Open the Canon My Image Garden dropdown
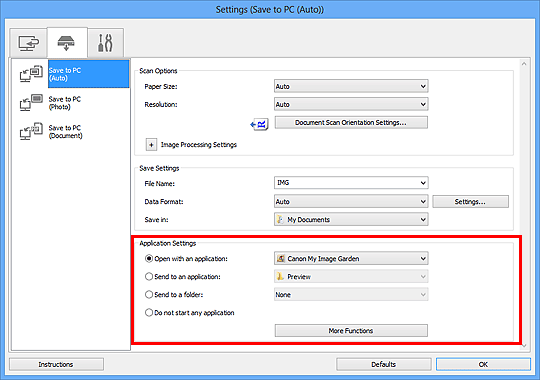Image resolution: width=540 pixels, height=380 pixels. click(x=351, y=258)
